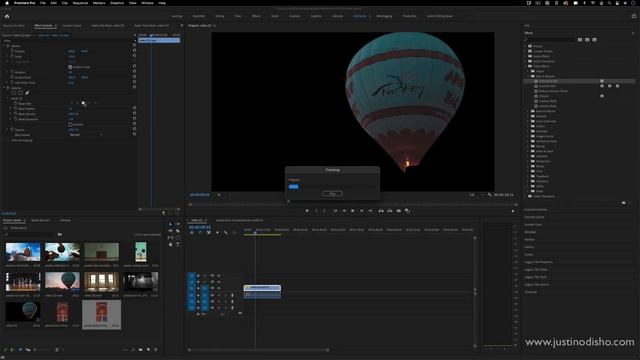Switch to the Learning workspace tab

coord(177,16)
